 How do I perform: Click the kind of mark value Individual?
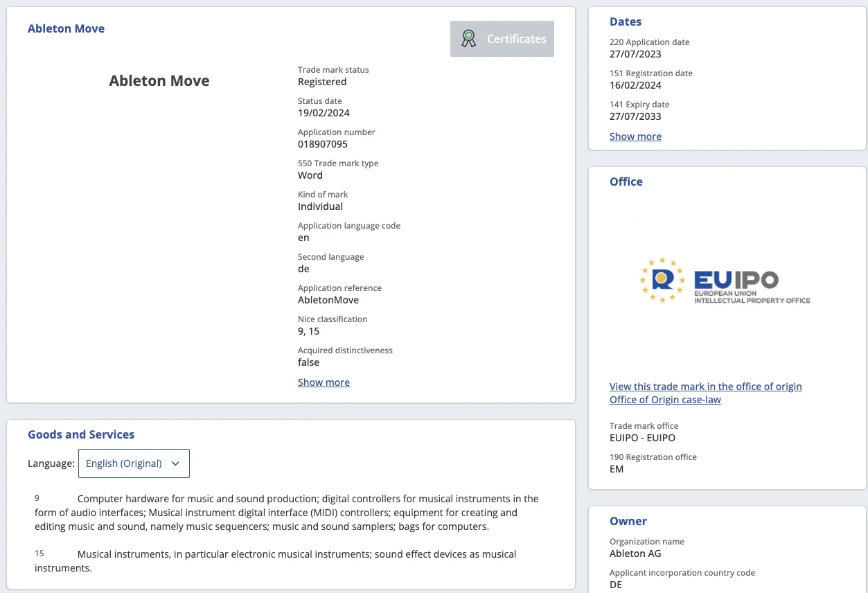[320, 206]
